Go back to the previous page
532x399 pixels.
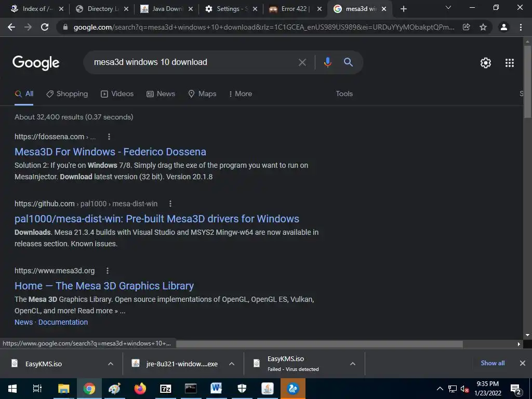click(x=11, y=27)
